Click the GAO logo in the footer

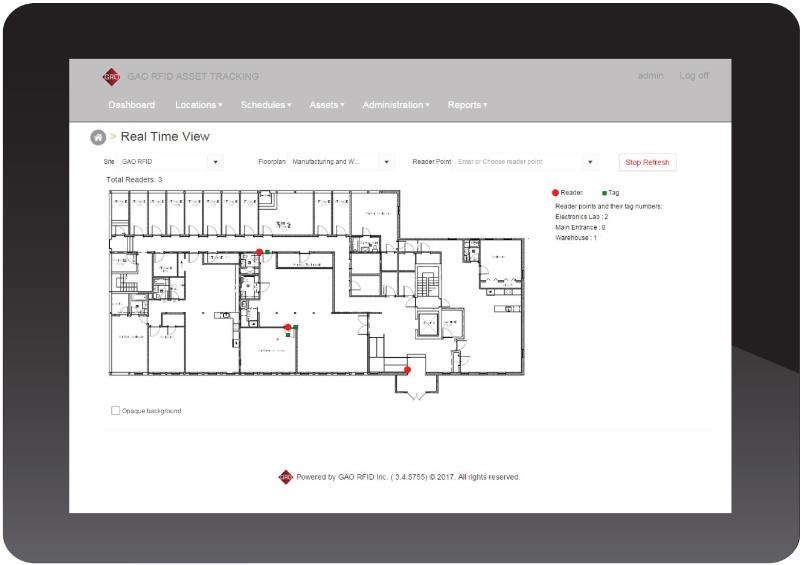(x=286, y=477)
